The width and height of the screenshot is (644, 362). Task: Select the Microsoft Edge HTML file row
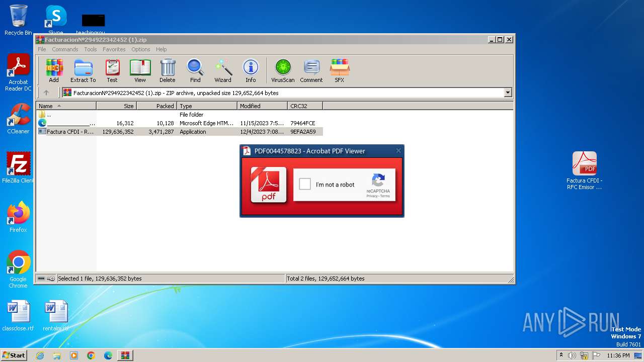(180, 123)
